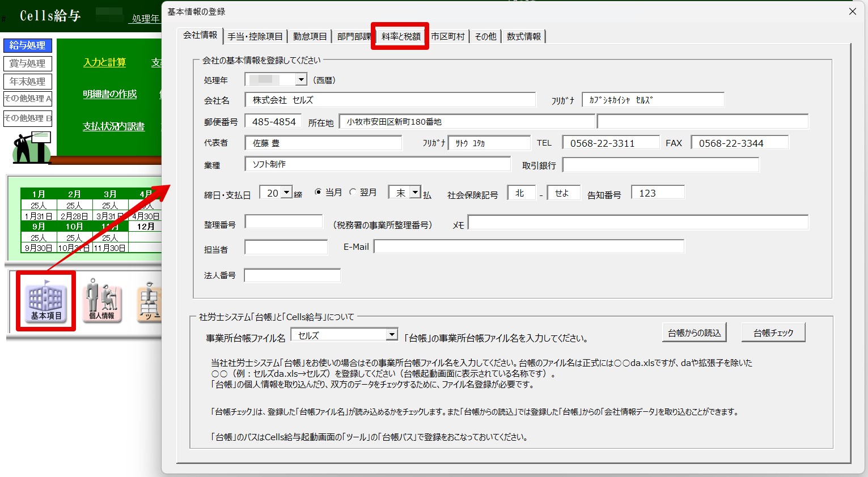Open the 数式情報 tab

[x=524, y=36]
